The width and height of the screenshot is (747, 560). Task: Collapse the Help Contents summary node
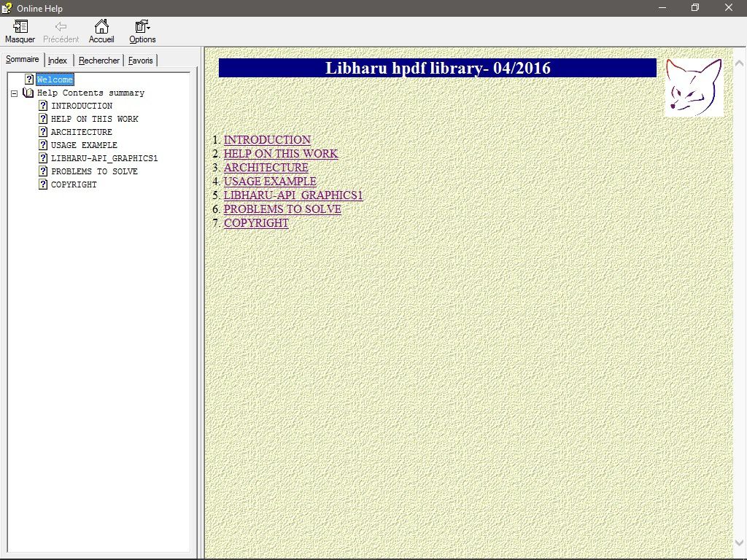(x=15, y=93)
